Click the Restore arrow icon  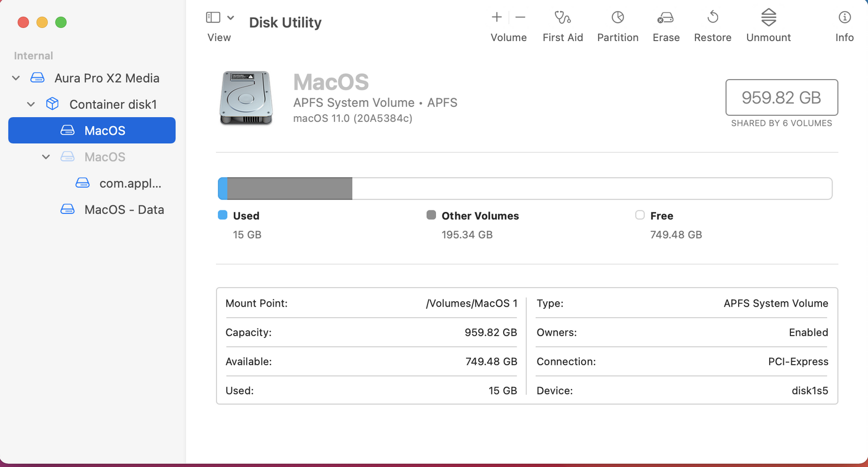coord(712,18)
